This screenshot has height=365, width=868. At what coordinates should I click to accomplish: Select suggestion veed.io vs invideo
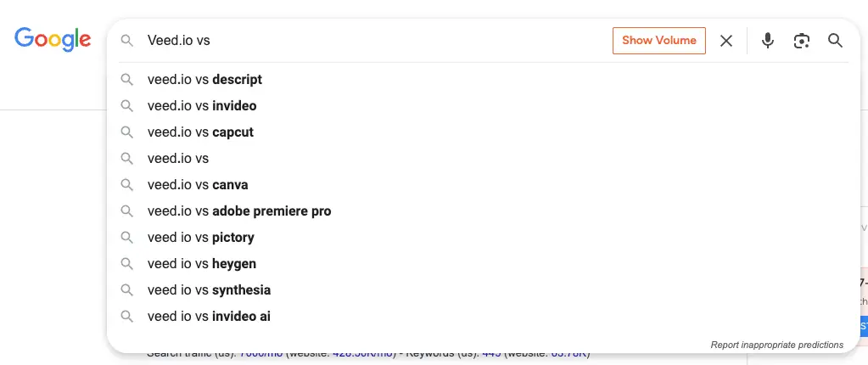tap(484, 106)
